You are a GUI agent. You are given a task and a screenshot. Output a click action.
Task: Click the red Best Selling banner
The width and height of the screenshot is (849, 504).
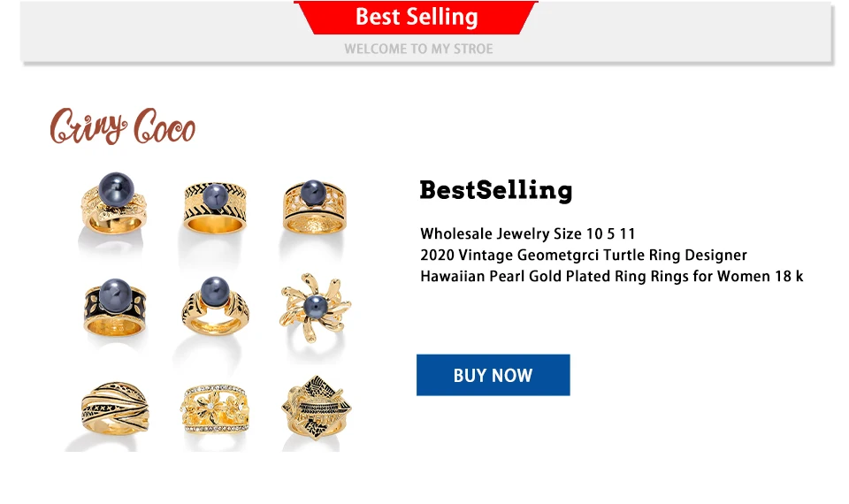coord(416,18)
